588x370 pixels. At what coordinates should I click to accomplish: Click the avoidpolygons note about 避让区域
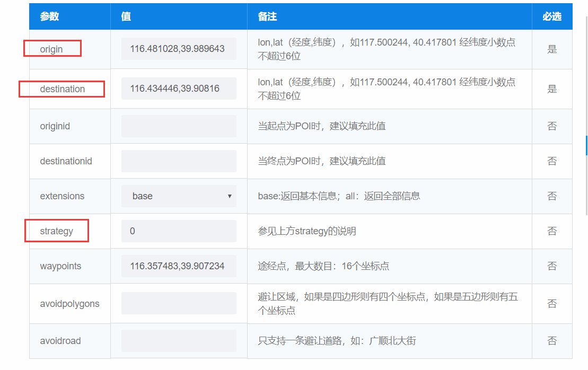388,304
